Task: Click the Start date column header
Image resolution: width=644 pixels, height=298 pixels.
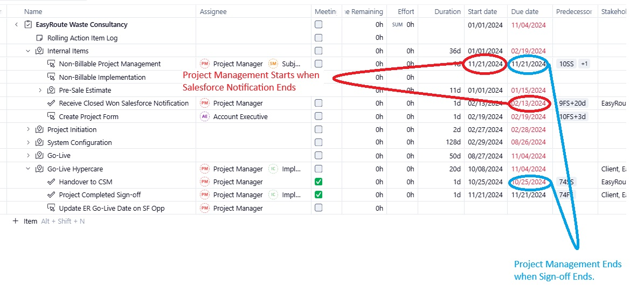Action: click(482, 11)
